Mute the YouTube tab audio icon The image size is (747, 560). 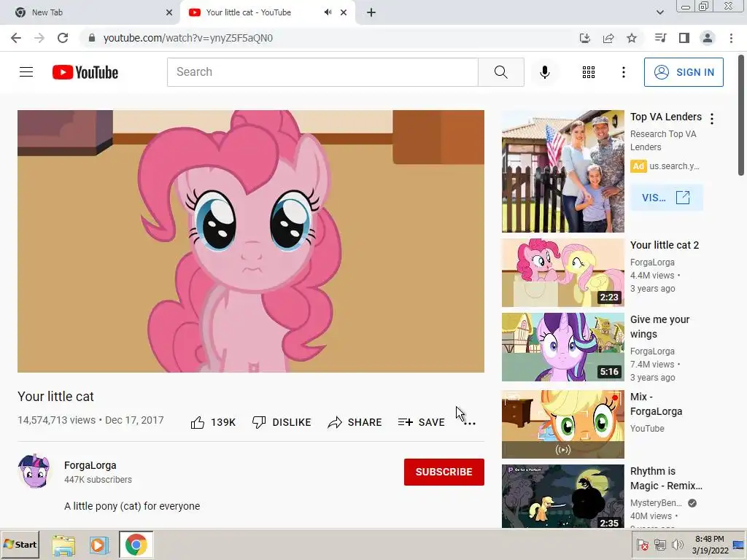tap(328, 12)
